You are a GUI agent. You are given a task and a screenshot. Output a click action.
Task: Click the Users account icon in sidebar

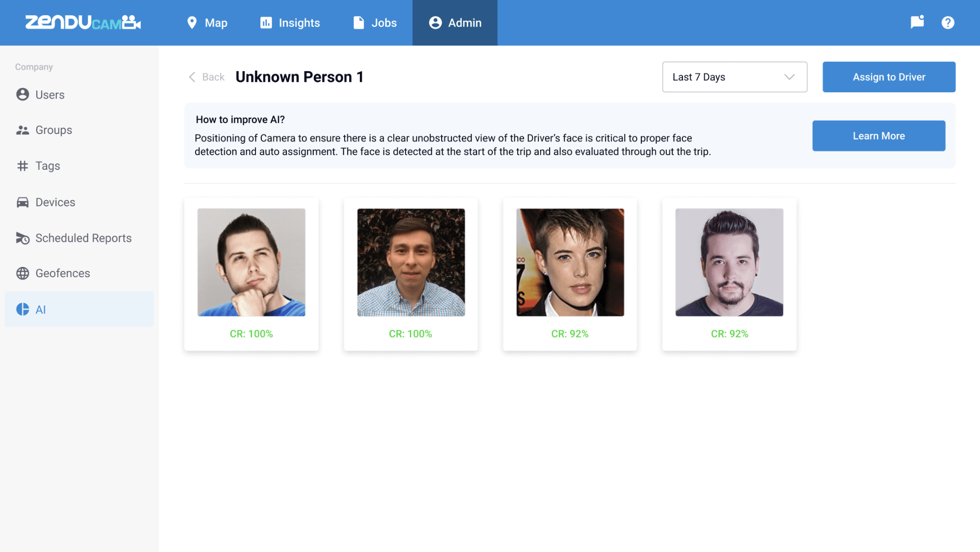pos(23,94)
